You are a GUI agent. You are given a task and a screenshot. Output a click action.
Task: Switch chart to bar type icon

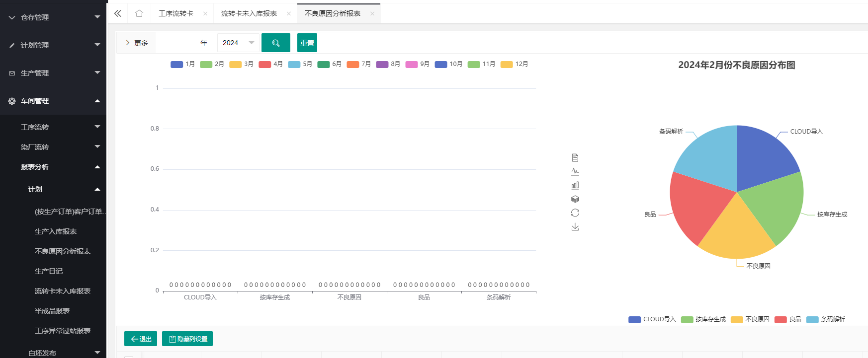575,185
